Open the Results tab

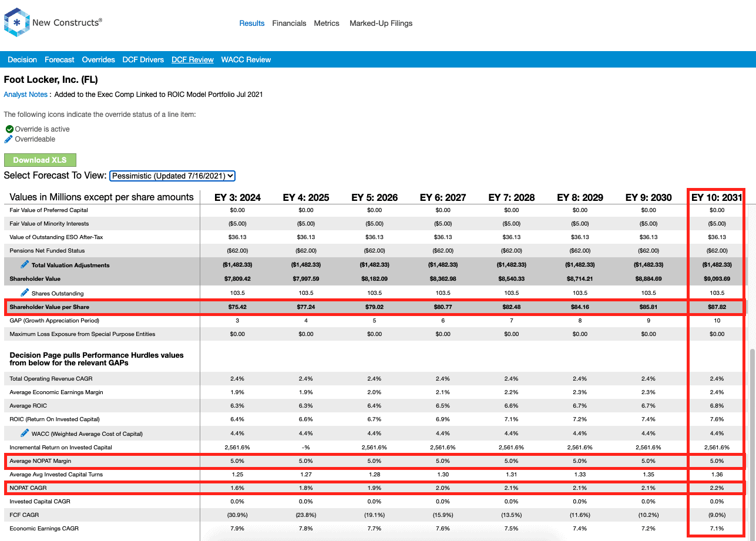pos(252,23)
